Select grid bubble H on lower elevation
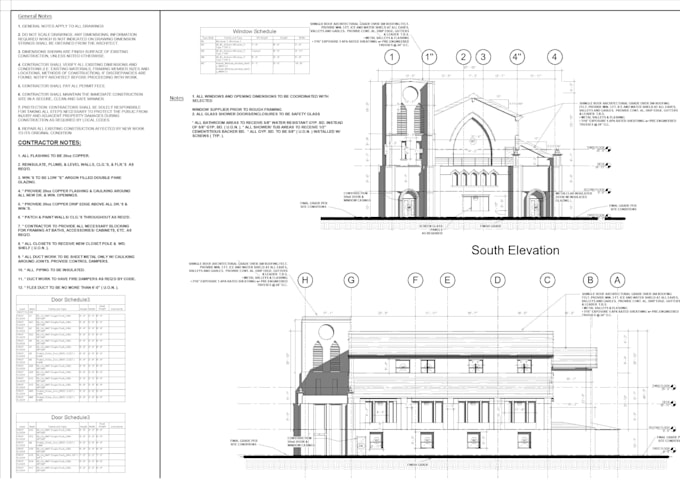Image resolution: width=680 pixels, height=485 pixels. coord(305,280)
